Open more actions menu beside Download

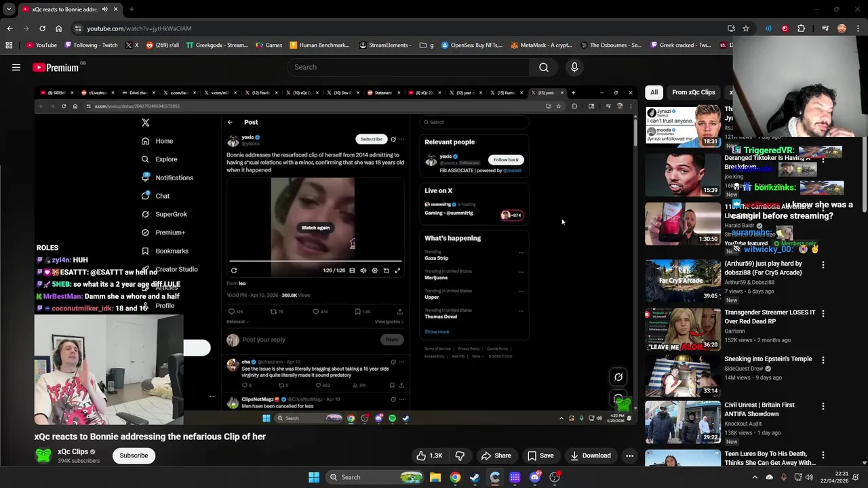pos(629,455)
